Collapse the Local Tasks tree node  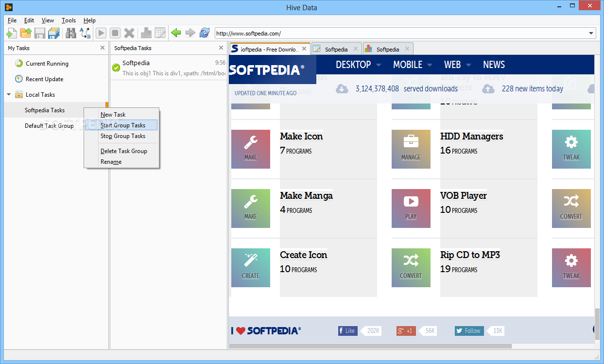coord(9,95)
